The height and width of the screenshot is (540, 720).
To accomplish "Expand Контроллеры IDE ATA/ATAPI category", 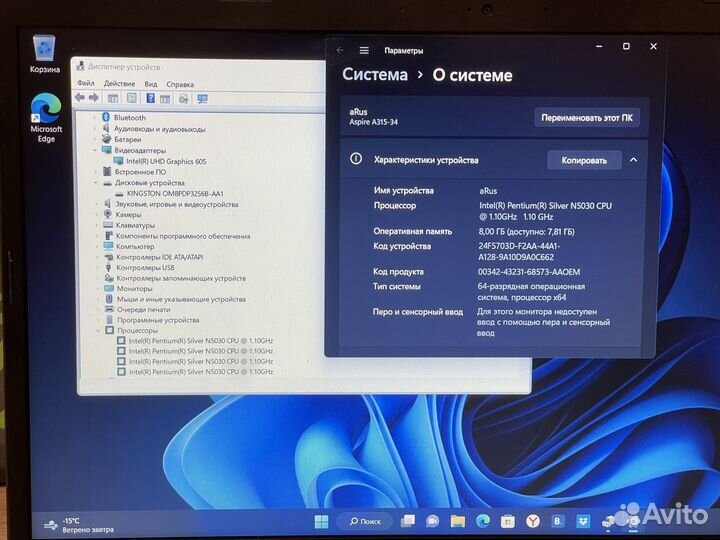I will click(97, 257).
